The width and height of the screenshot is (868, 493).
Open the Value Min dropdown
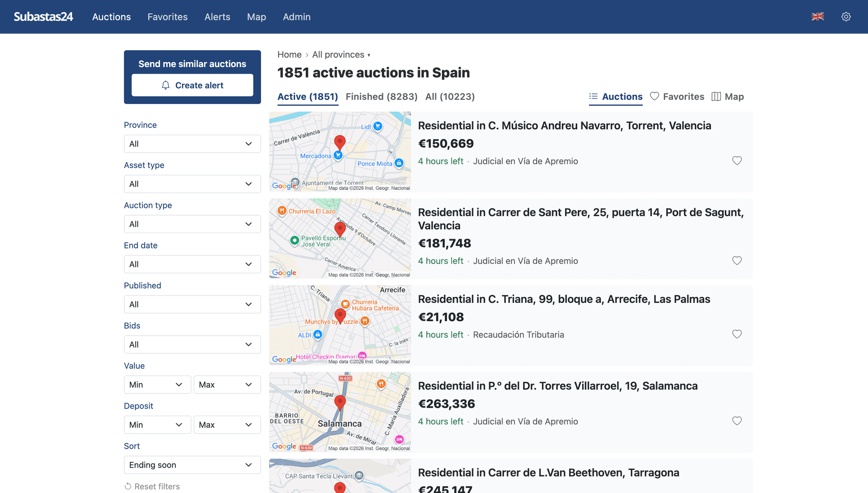(x=157, y=385)
